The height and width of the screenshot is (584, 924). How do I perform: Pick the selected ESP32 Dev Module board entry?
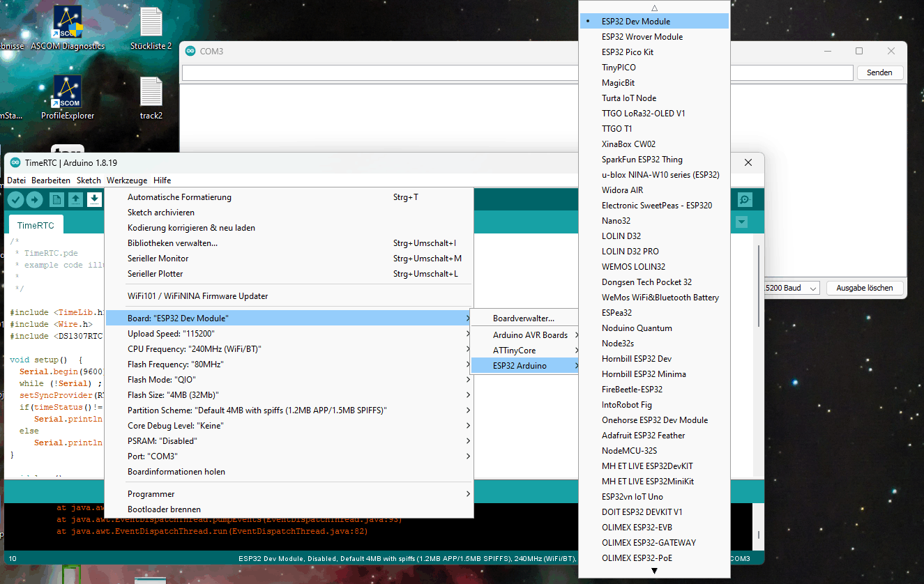pyautogui.click(x=636, y=22)
